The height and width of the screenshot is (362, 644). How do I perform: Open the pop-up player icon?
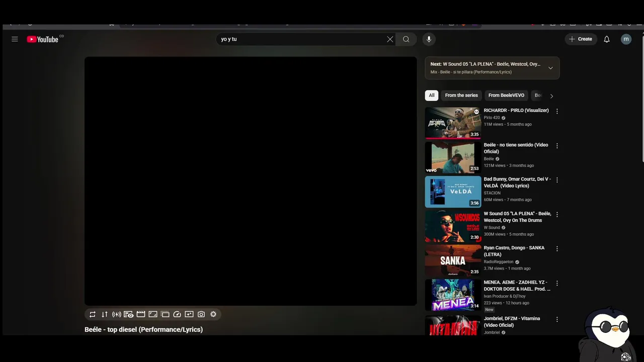(x=165, y=314)
